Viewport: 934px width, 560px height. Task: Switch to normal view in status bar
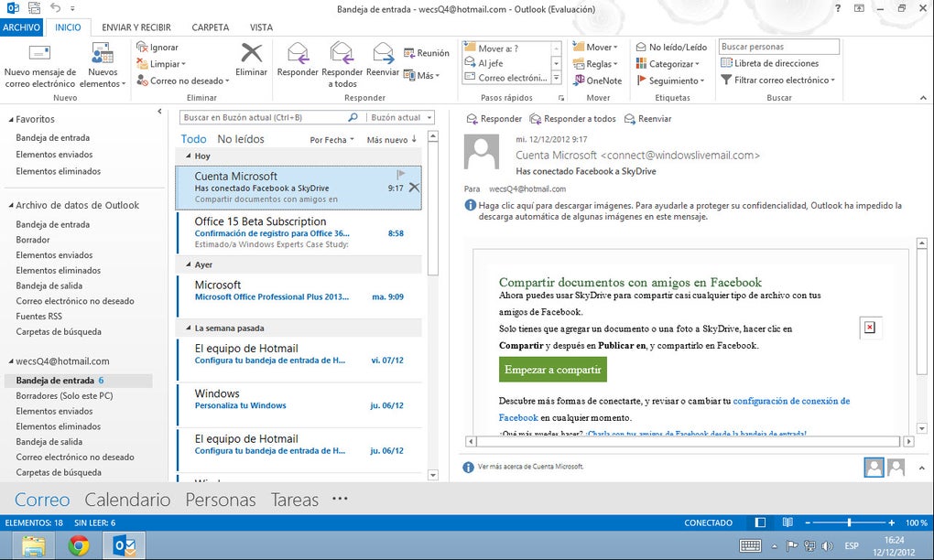tap(760, 522)
